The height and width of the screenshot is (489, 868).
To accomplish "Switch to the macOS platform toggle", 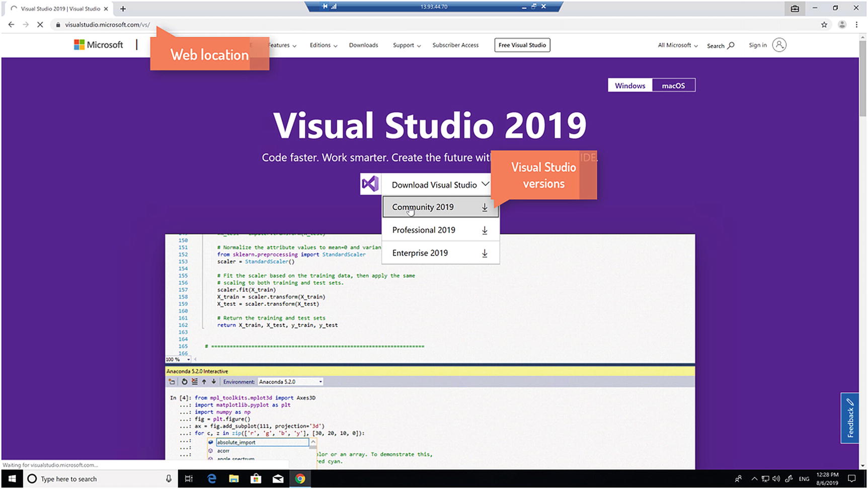I will (x=673, y=86).
